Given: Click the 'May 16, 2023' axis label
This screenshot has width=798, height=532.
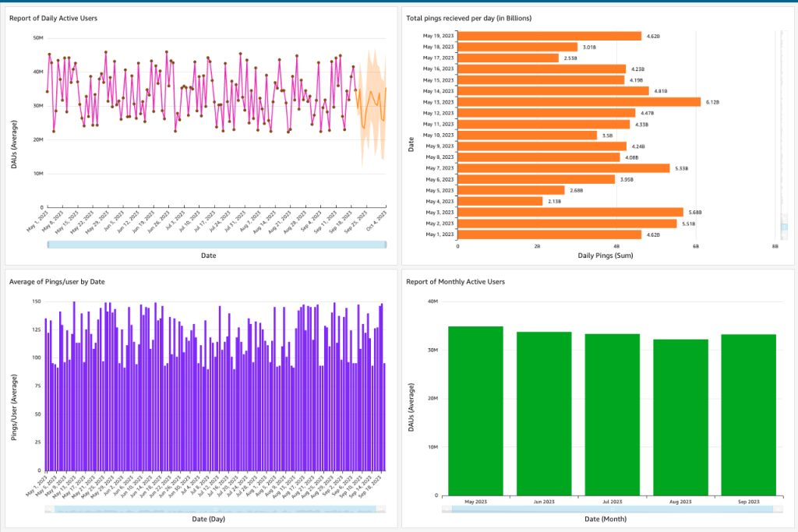Looking at the screenshot, I should point(438,69).
